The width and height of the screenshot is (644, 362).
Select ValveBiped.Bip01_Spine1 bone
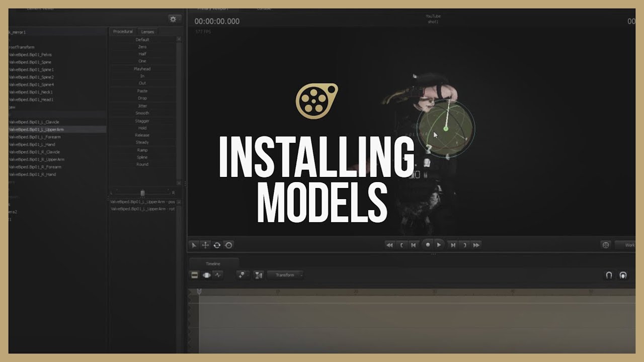[x=31, y=69]
